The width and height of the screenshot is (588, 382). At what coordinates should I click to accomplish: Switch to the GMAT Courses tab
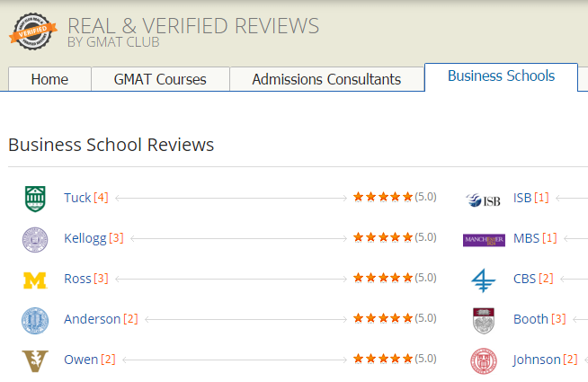(160, 79)
